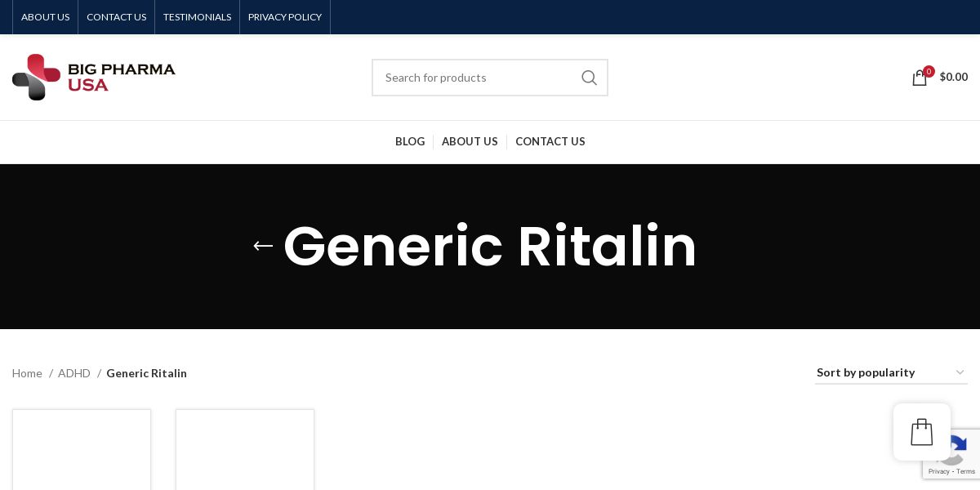This screenshot has width=980, height=490.
Task: Open Contact Us in the top bar
Action: [x=117, y=17]
